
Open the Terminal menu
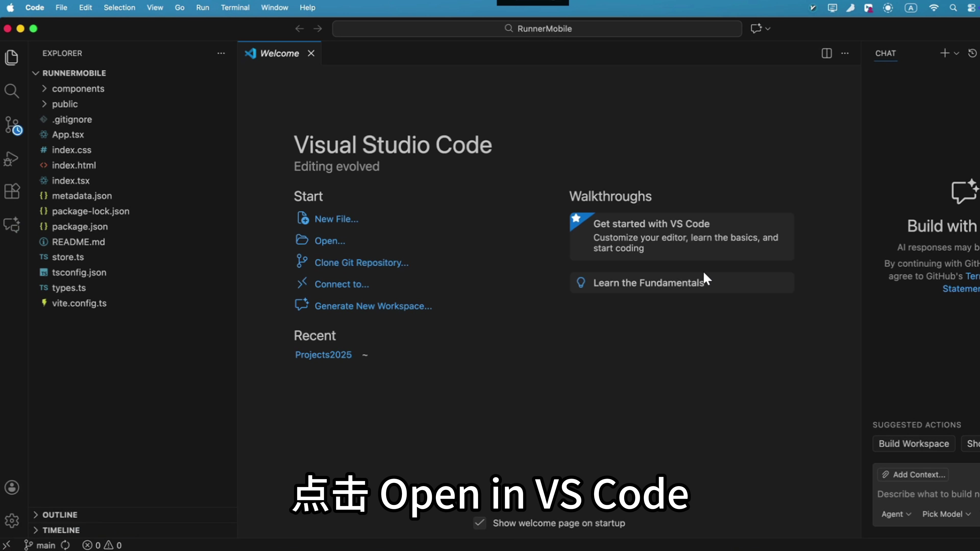pos(235,8)
